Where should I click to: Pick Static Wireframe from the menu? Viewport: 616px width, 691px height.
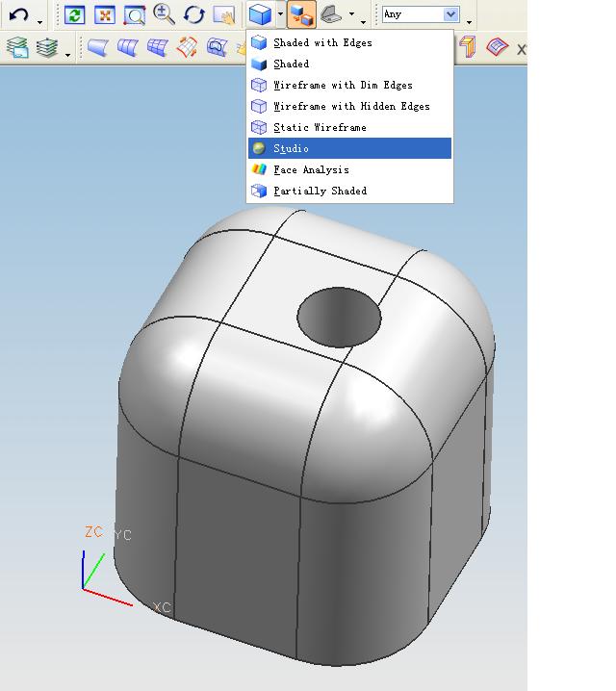tap(349, 127)
